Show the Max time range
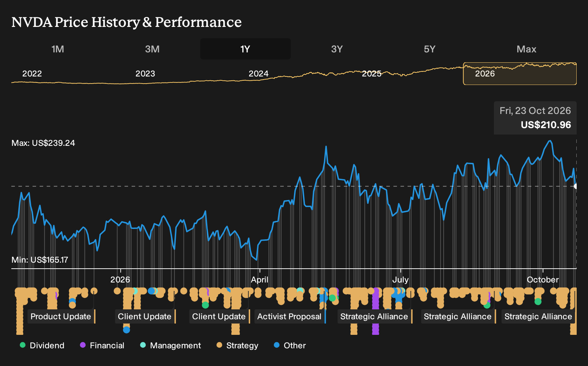Screen dimensions: 588x366 [x=526, y=49]
